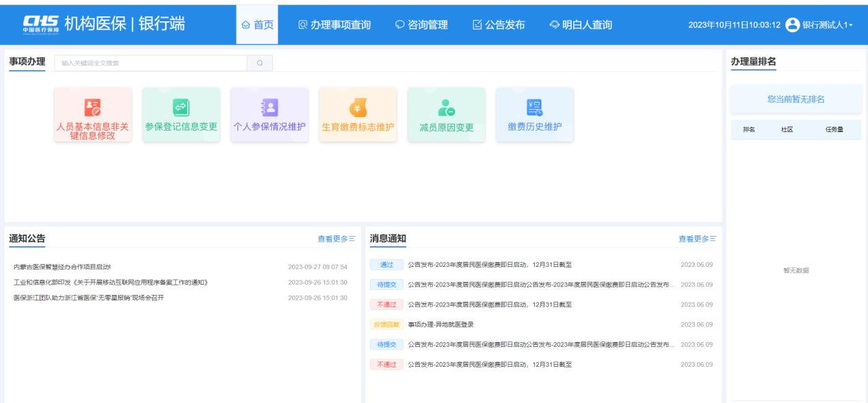Switch to the 明白人查询 tab
Screen dimensions: 868x403
(x=581, y=25)
